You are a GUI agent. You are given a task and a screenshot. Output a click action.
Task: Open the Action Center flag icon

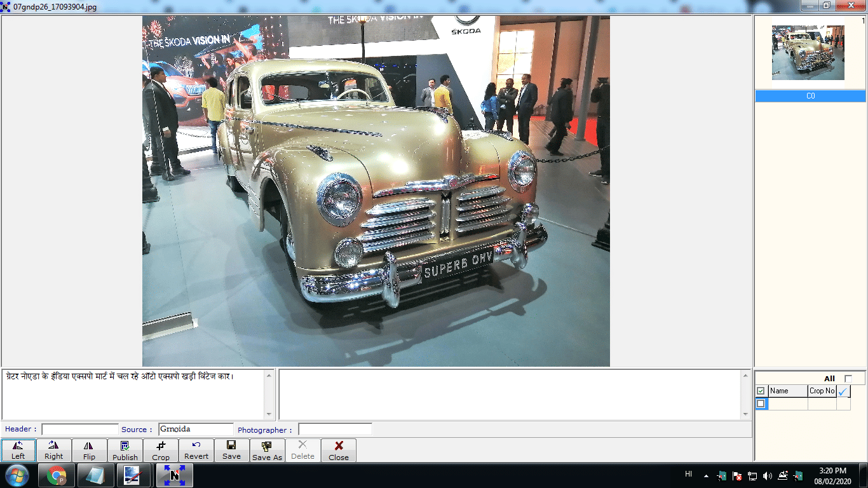(x=737, y=475)
